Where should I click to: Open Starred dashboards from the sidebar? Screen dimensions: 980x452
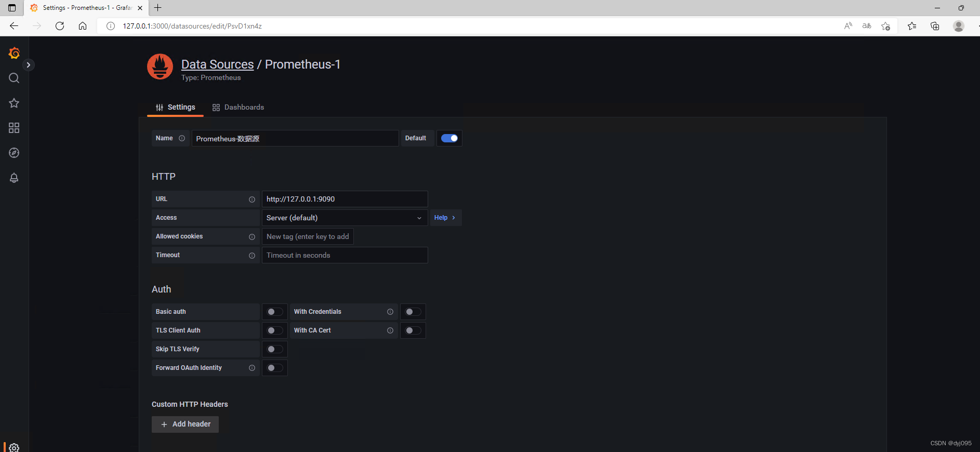pyautogui.click(x=14, y=103)
